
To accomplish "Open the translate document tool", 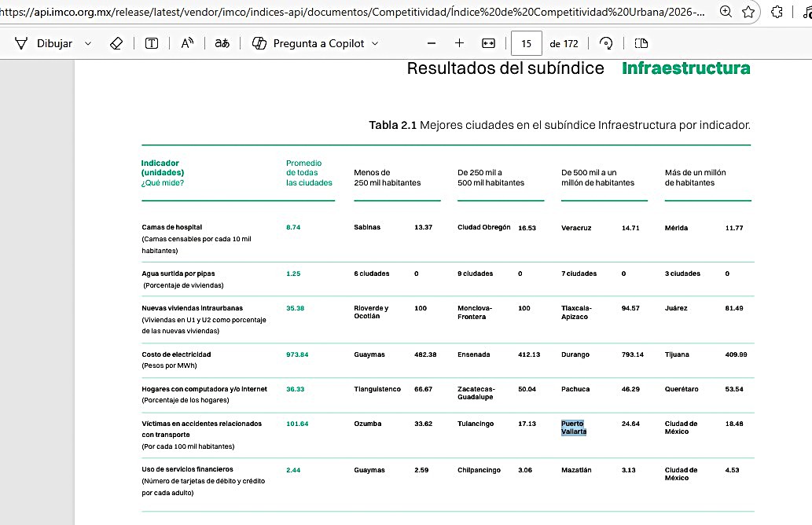I will pos(222,43).
